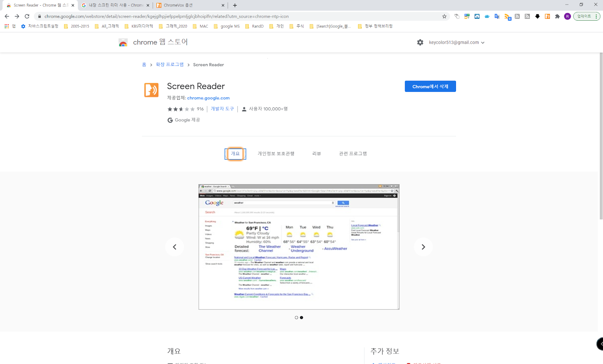Open the purple R profile avatar
Viewport: 603px width, 364px height.
click(x=567, y=16)
